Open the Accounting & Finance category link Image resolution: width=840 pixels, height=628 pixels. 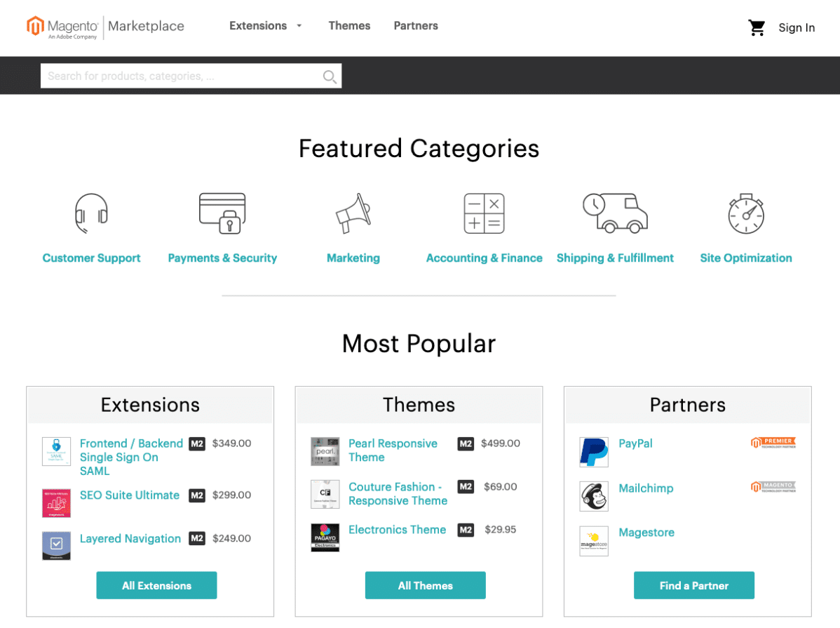(485, 258)
